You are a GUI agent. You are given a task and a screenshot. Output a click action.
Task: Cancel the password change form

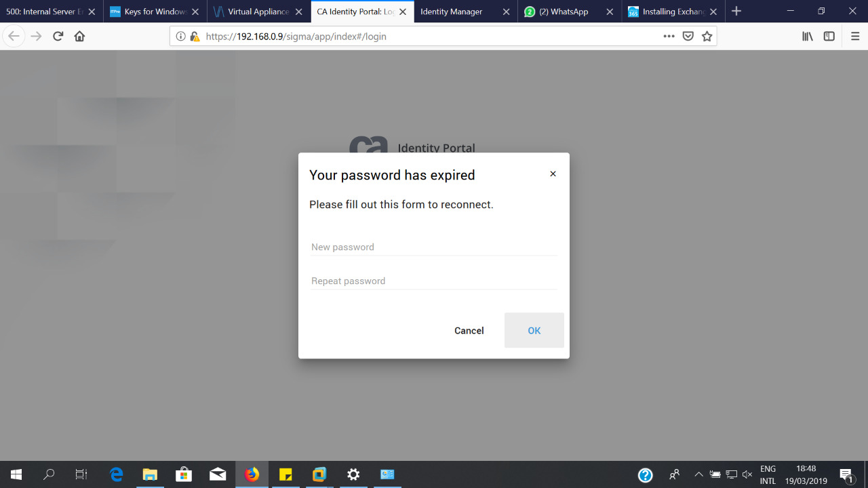point(469,330)
